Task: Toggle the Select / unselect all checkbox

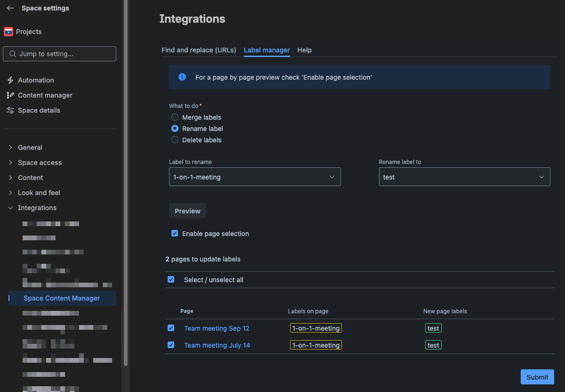Action: pyautogui.click(x=171, y=279)
